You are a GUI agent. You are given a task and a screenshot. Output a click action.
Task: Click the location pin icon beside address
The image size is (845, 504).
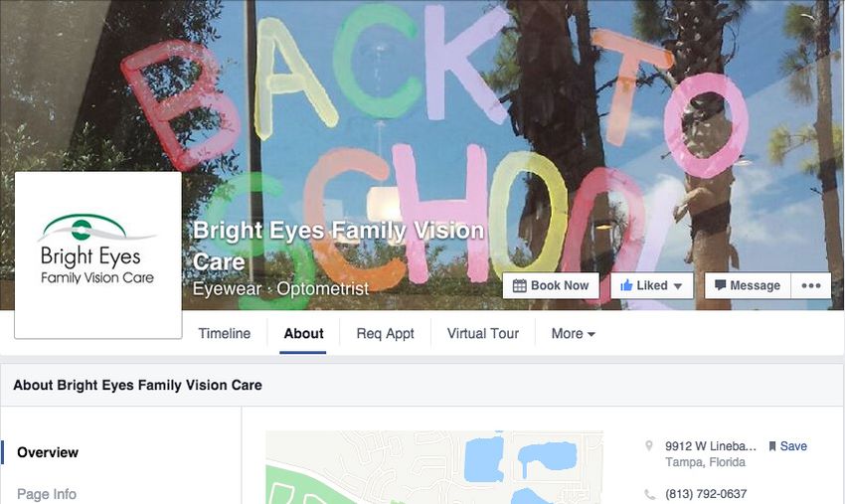point(649,445)
